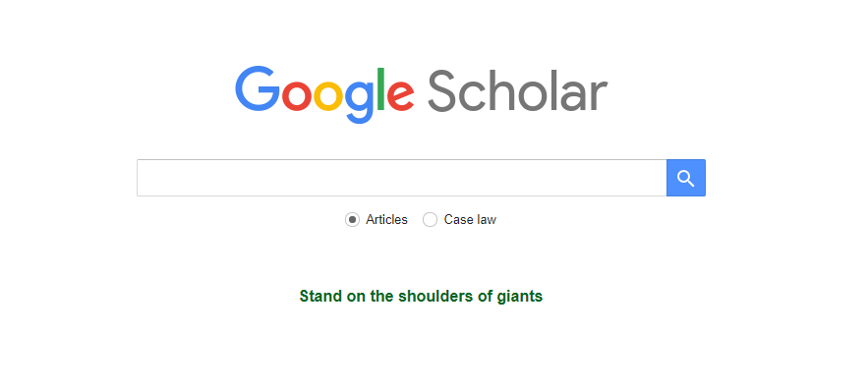Select the Articles radio button
Image resolution: width=868 pixels, height=390 pixels.
click(352, 220)
